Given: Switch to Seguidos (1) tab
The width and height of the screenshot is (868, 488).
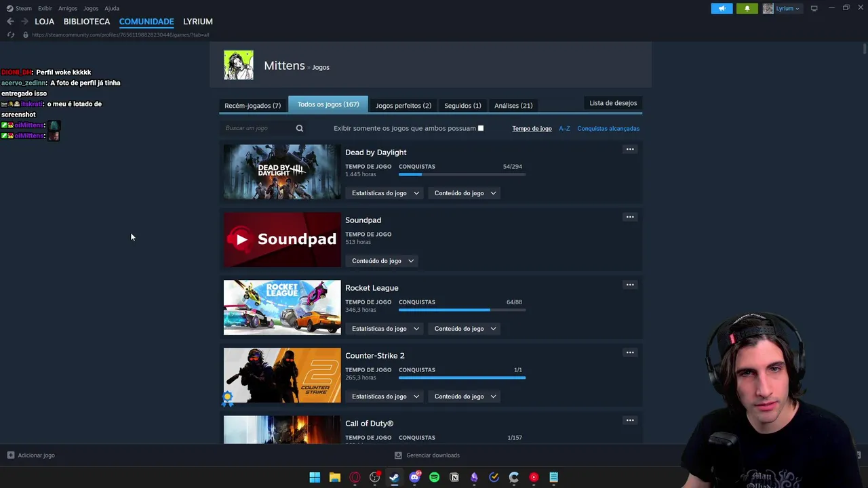Looking at the screenshot, I should coord(462,106).
